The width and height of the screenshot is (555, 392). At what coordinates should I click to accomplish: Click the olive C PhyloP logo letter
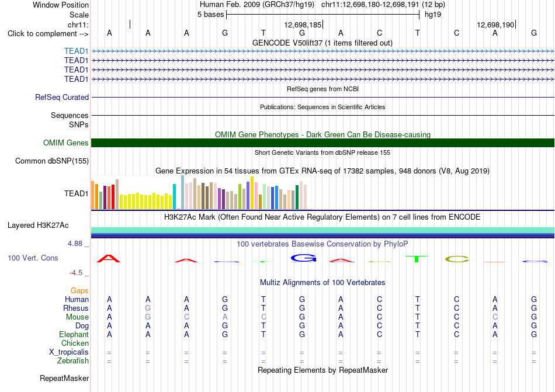click(x=457, y=259)
